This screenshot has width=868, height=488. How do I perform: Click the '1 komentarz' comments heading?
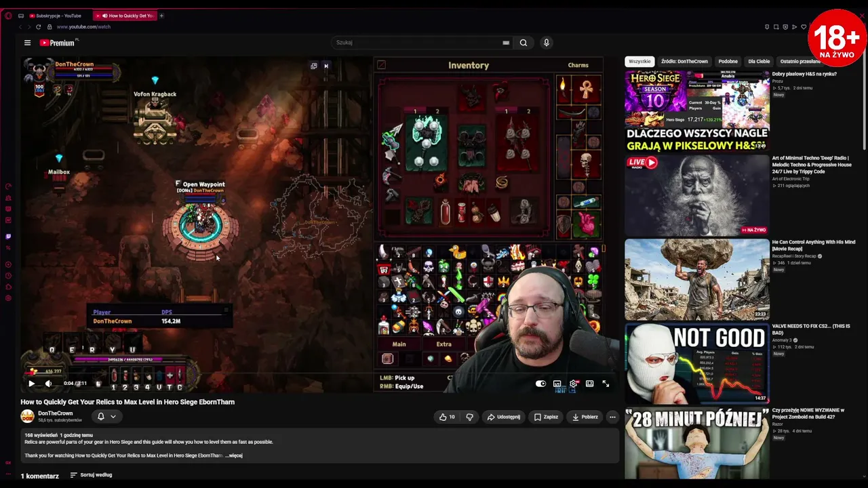(40, 476)
